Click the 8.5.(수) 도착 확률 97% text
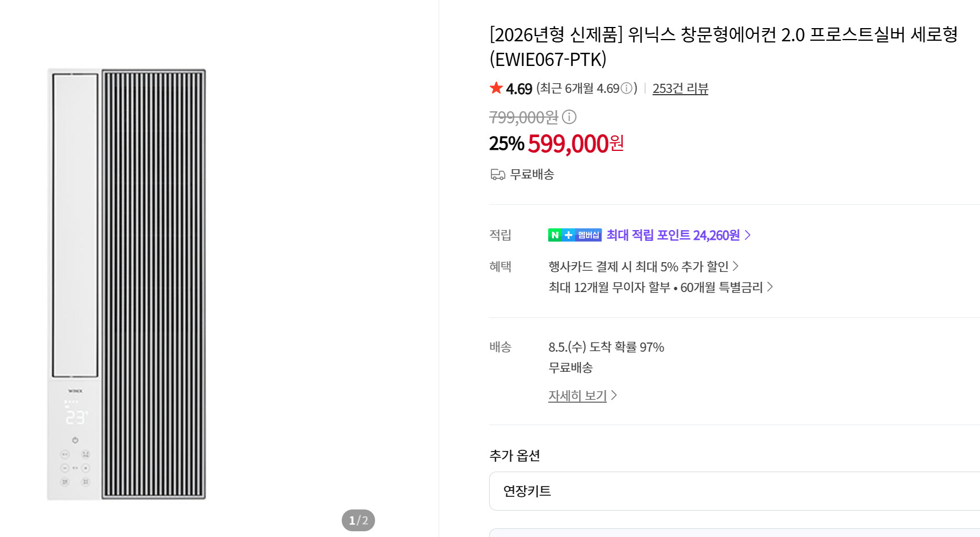 tap(606, 347)
